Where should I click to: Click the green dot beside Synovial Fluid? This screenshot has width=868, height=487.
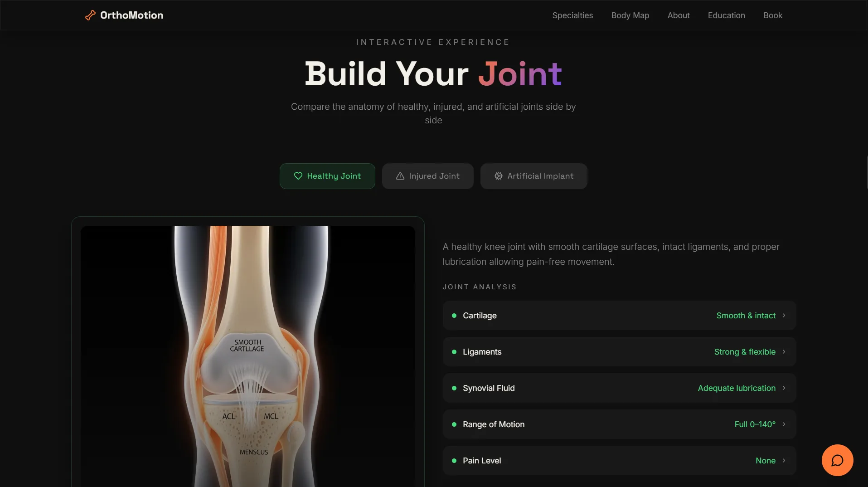454,388
